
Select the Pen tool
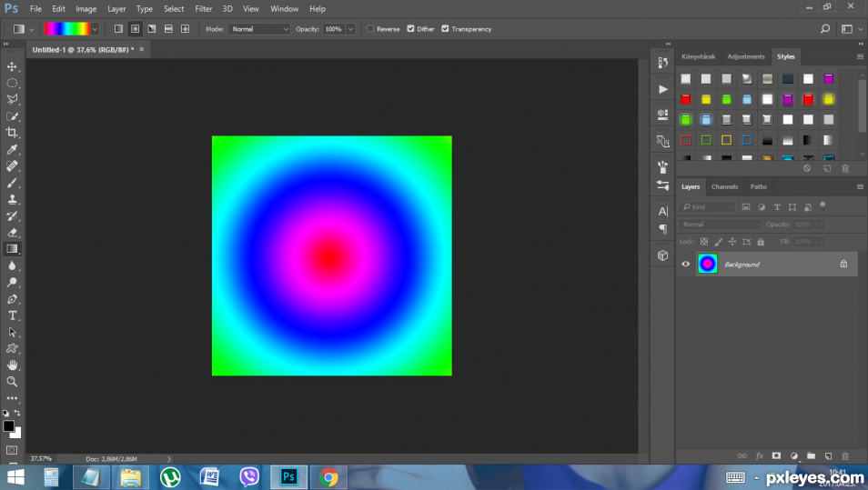12,299
